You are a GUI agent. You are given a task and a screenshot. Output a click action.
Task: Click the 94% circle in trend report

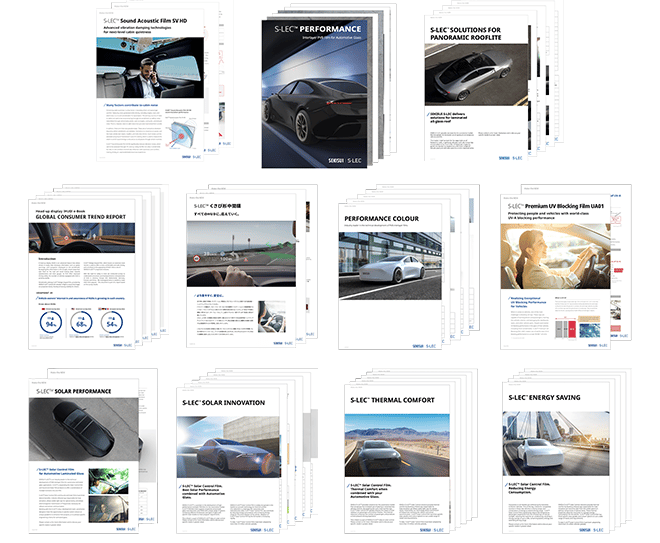pos(51,323)
